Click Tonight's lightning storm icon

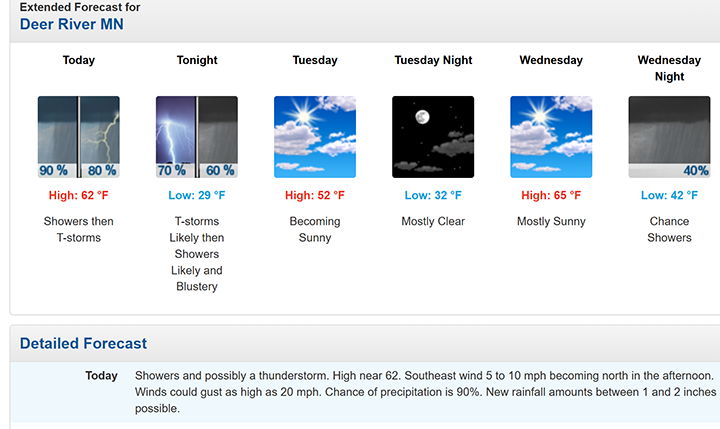(x=197, y=137)
